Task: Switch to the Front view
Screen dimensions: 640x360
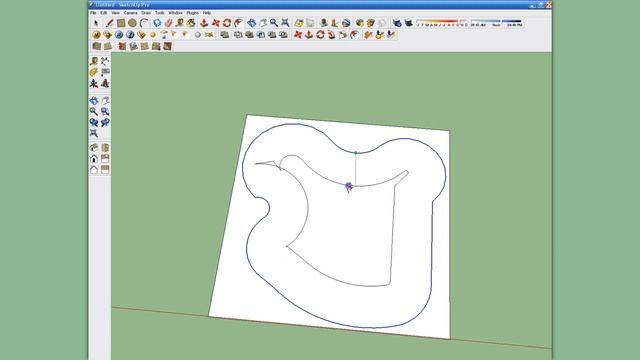Action: [x=94, y=158]
